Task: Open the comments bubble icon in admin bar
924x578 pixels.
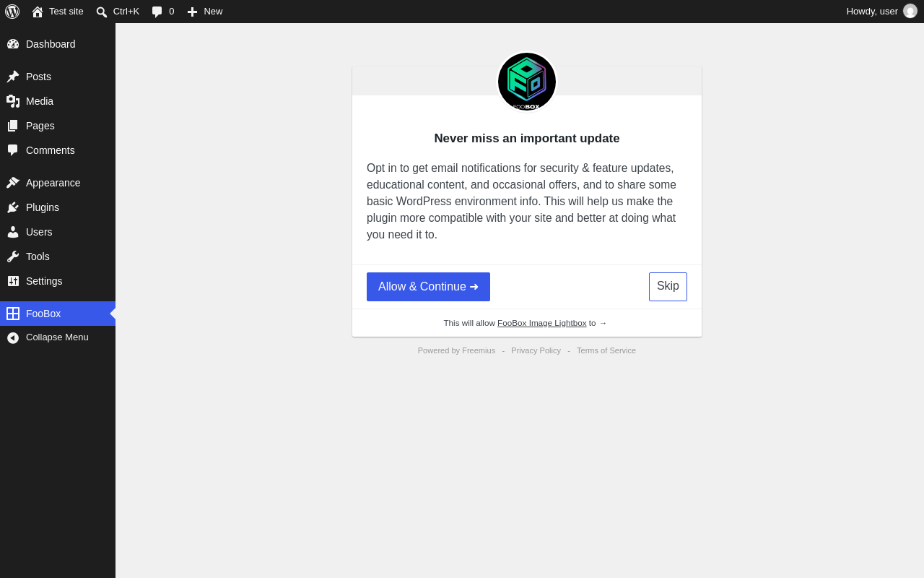Action: [x=157, y=12]
